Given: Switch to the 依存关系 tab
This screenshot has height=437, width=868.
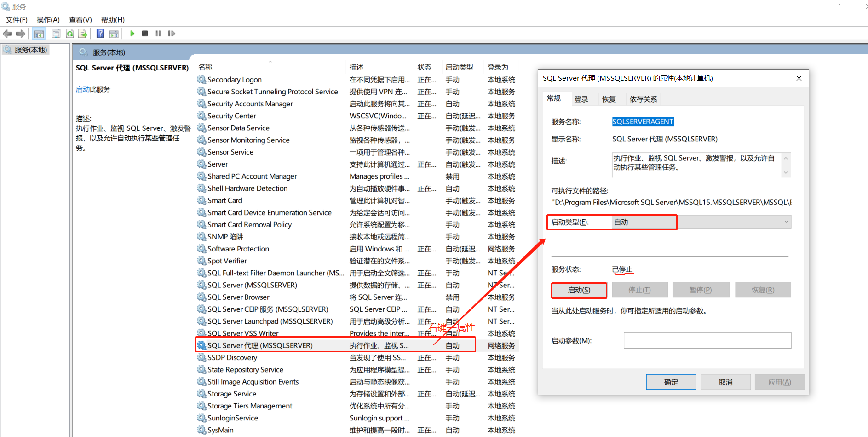Looking at the screenshot, I should click(x=643, y=99).
